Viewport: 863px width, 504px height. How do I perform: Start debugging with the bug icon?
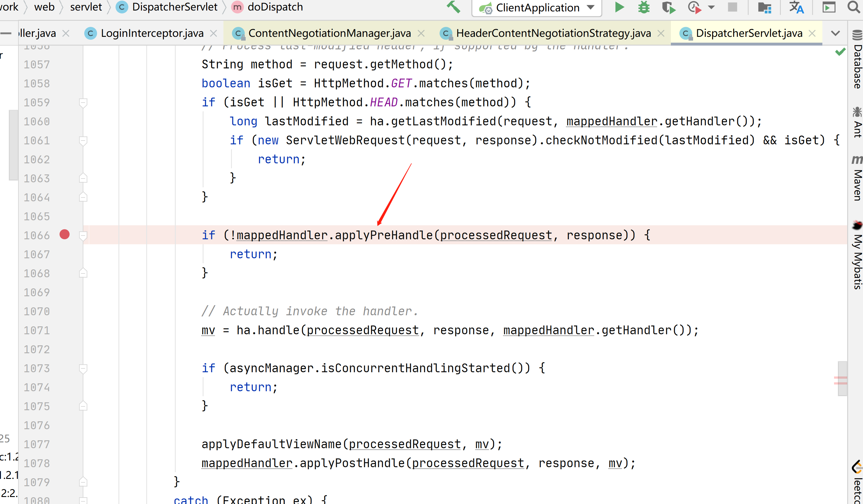tap(644, 8)
